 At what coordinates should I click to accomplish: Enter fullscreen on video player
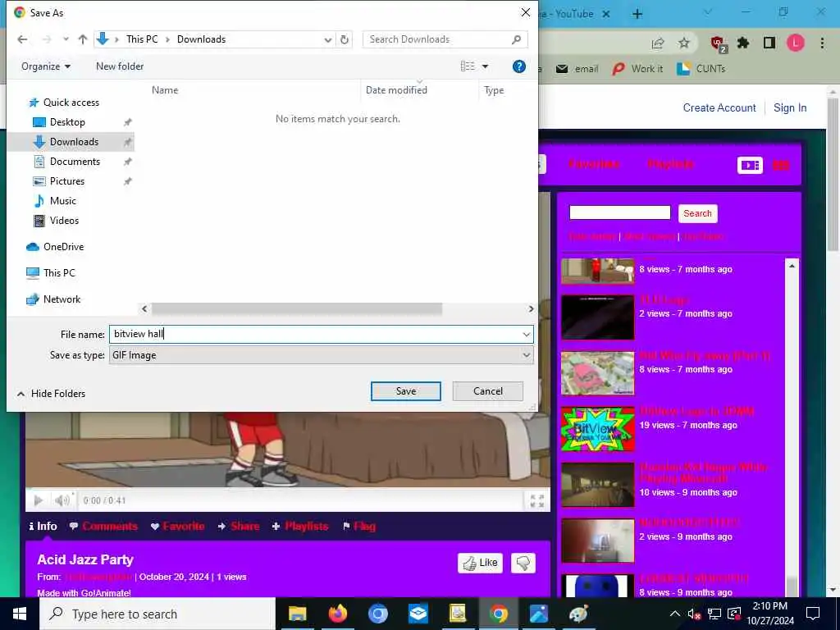[x=536, y=501]
